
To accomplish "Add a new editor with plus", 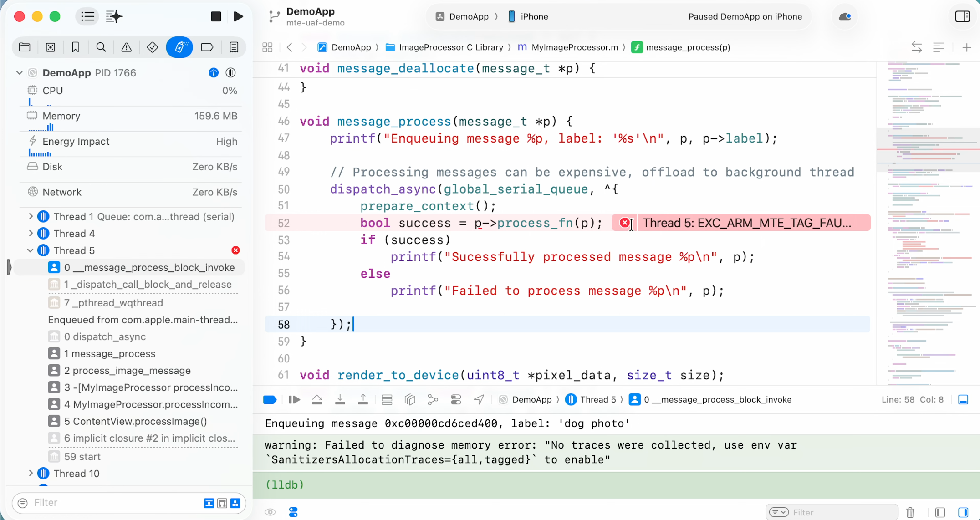I will [x=967, y=47].
